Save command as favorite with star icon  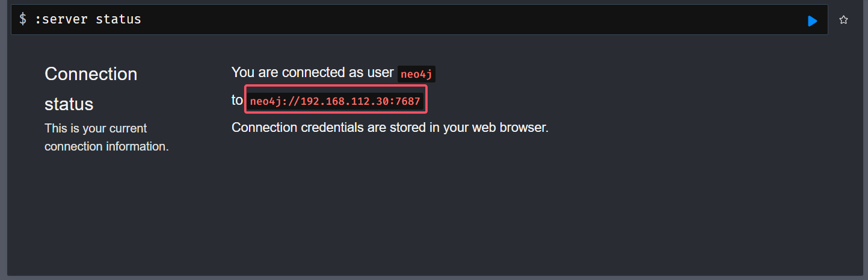click(843, 20)
